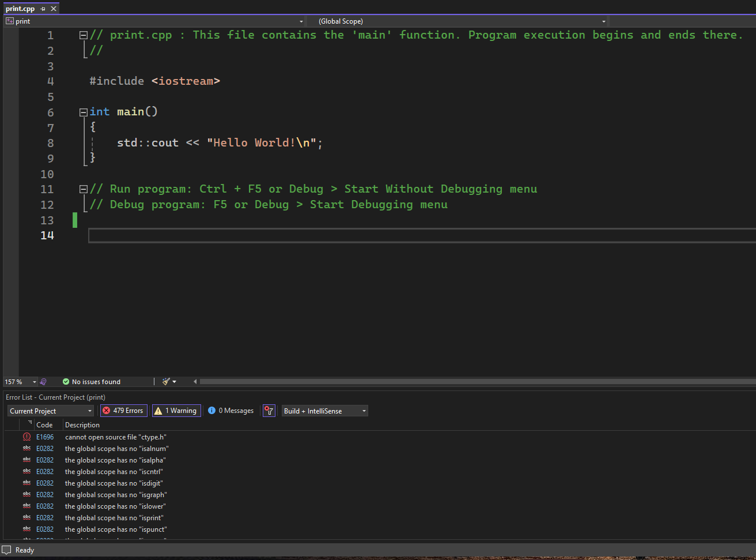Click the IntelliSense abc icon beside isalpha
756x560 pixels.
point(27,460)
